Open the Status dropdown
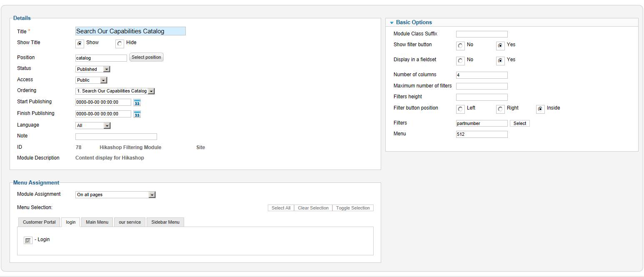644x277 pixels. click(x=93, y=69)
